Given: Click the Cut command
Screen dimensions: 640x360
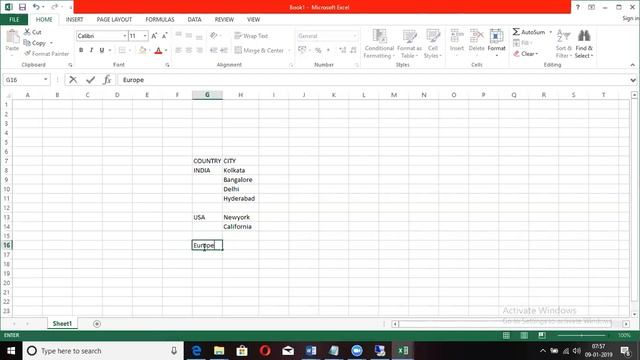Looking at the screenshot, I should [33, 32].
